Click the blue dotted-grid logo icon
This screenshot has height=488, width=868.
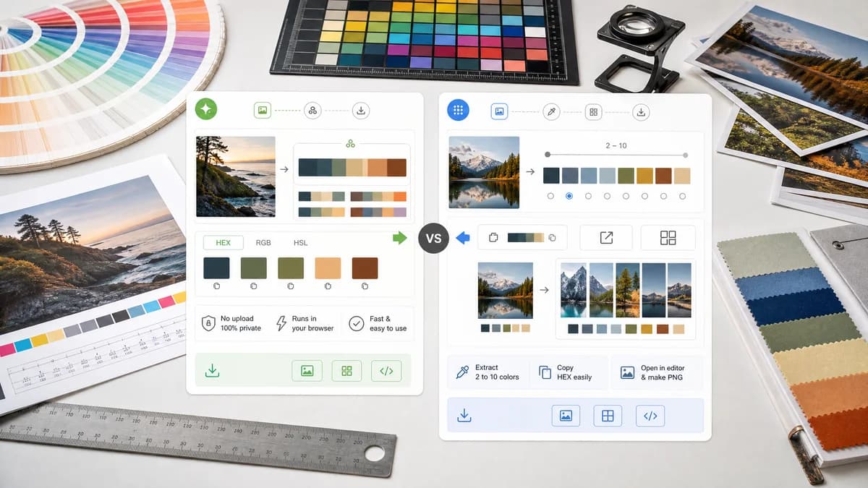[x=458, y=110]
